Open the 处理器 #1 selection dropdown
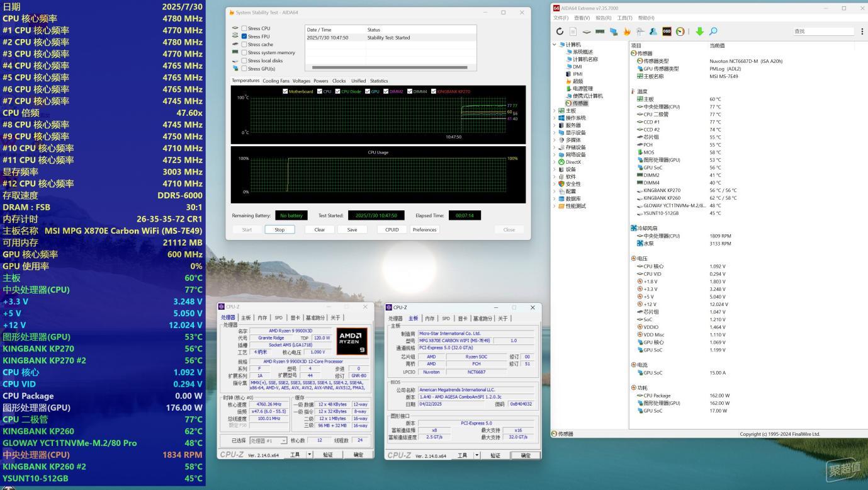 [x=268, y=441]
